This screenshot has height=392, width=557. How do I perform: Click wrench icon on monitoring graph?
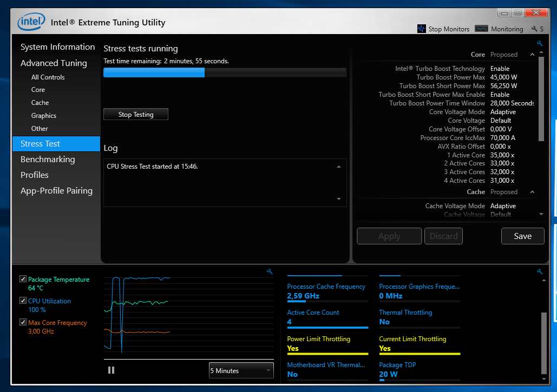pyautogui.click(x=270, y=272)
